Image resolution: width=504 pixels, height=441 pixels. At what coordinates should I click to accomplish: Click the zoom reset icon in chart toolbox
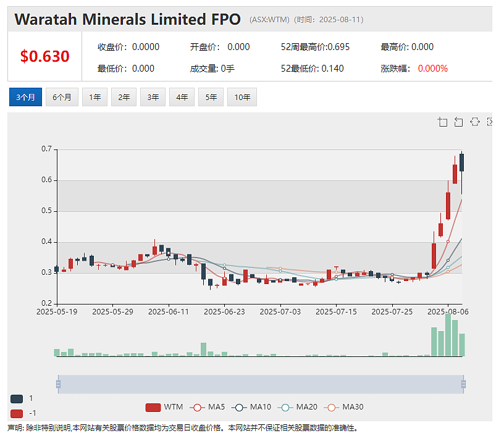click(458, 122)
